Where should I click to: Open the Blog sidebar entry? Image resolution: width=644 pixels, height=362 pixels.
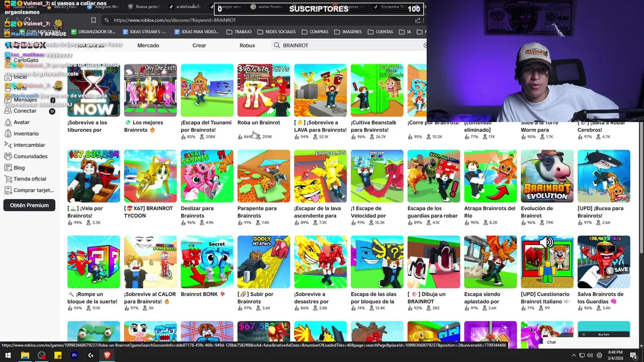click(x=19, y=167)
